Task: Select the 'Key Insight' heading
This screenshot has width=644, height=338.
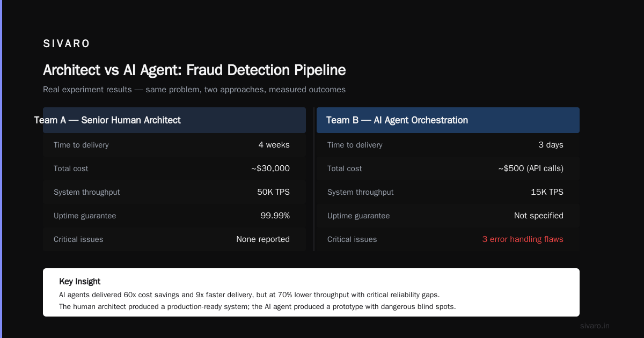Action: [x=79, y=282]
